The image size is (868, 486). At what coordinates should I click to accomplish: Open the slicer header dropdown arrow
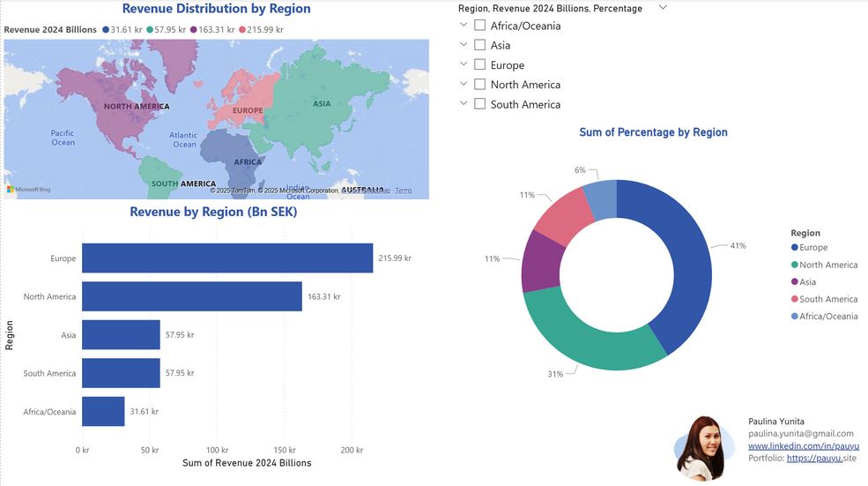point(663,7)
